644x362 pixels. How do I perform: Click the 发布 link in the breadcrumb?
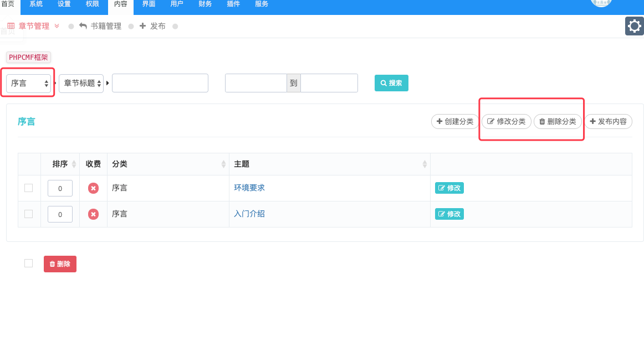[x=152, y=26]
